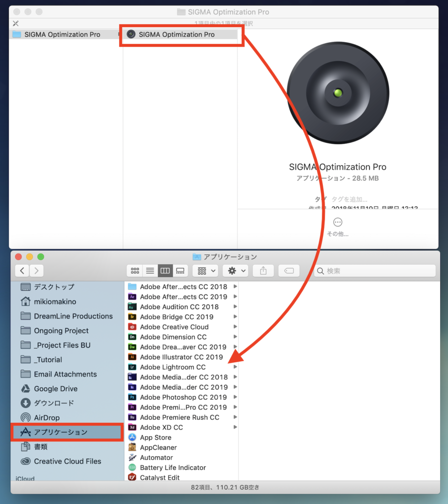The image size is (448, 504).
Task: Go forward in Applications window
Action: click(36, 271)
